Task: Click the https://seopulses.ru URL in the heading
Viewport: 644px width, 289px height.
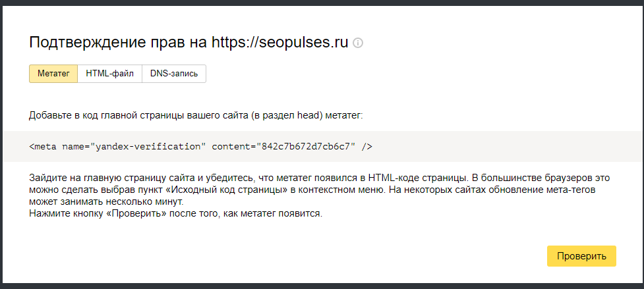Action: pyautogui.click(x=280, y=43)
